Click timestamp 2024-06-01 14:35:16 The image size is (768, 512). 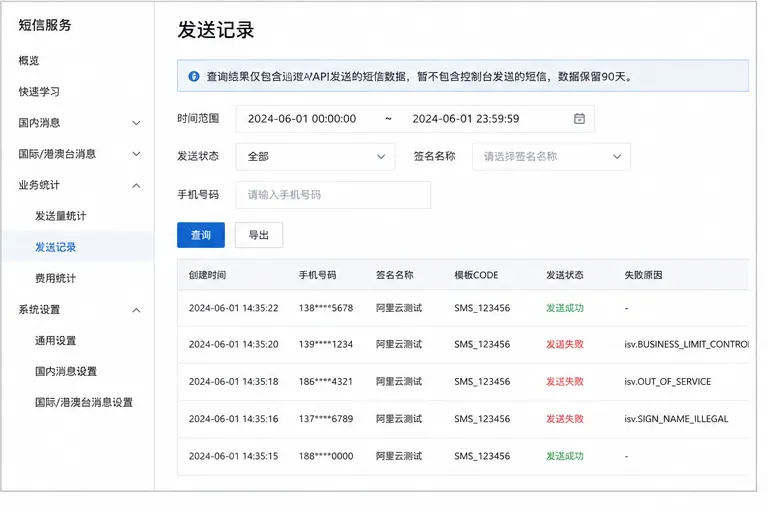[234, 419]
